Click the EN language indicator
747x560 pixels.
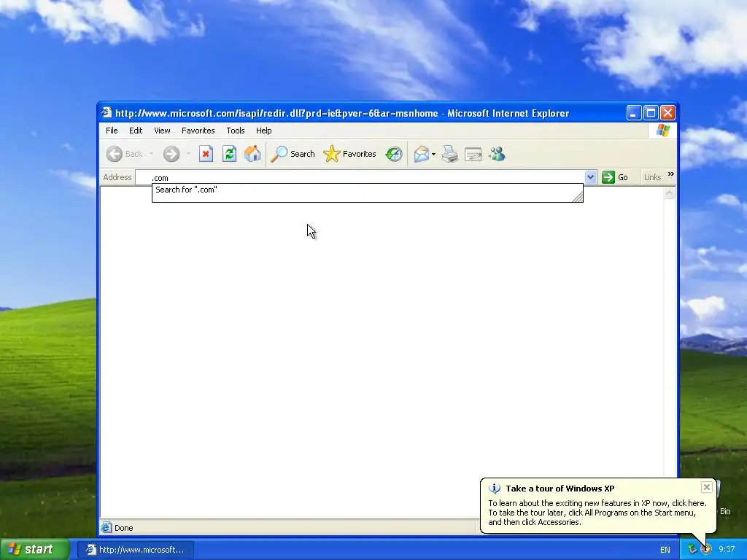coord(665,550)
